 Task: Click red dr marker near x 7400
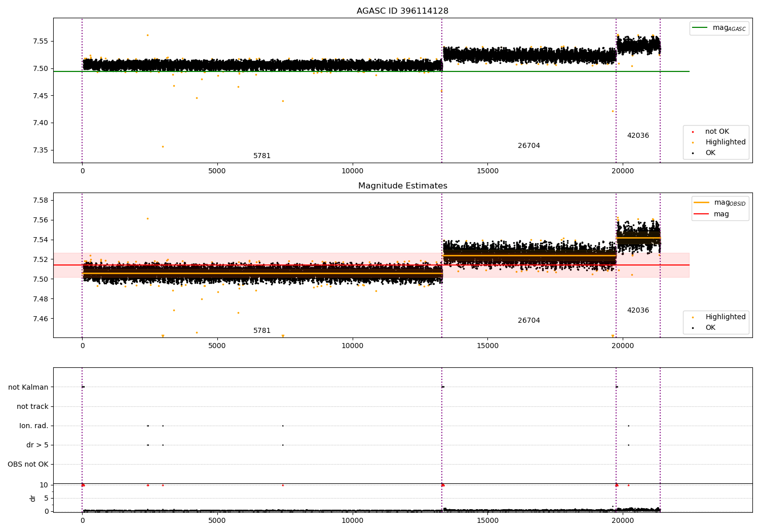[283, 485]
